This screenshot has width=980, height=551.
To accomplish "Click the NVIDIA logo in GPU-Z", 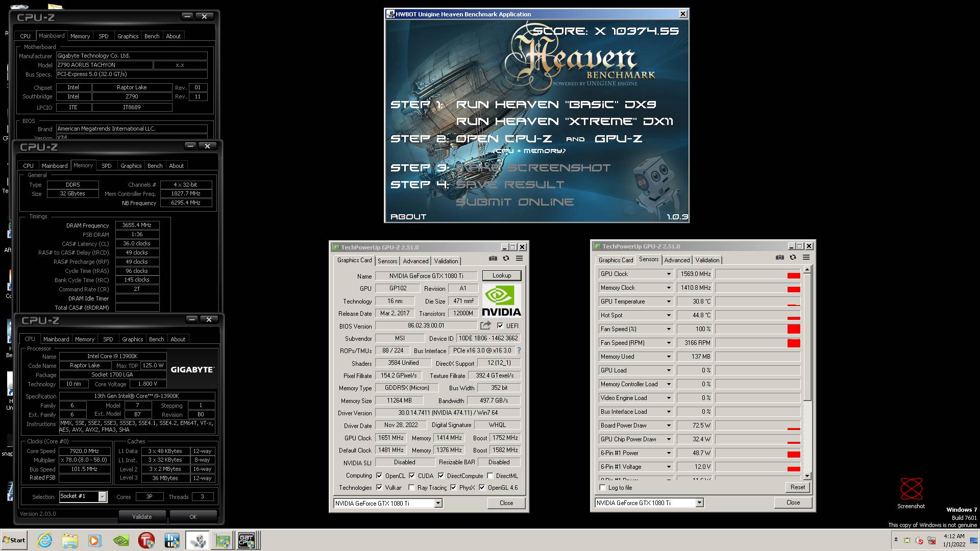I will tap(501, 301).
